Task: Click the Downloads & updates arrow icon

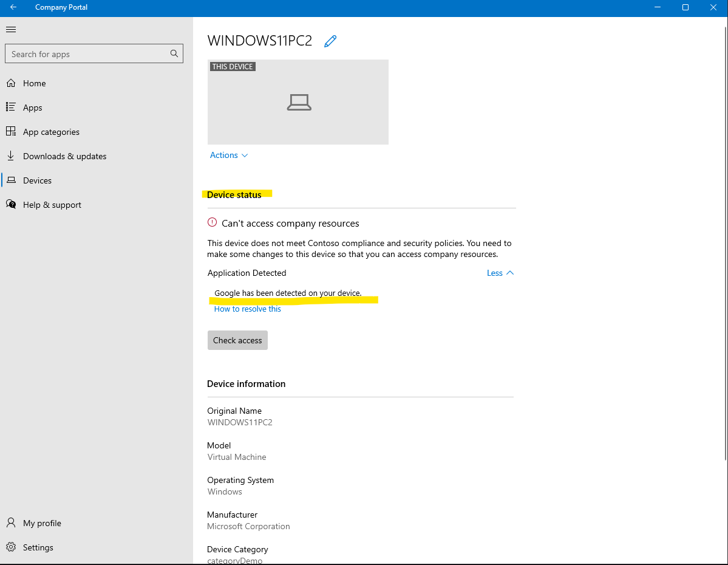Action: coord(11,156)
